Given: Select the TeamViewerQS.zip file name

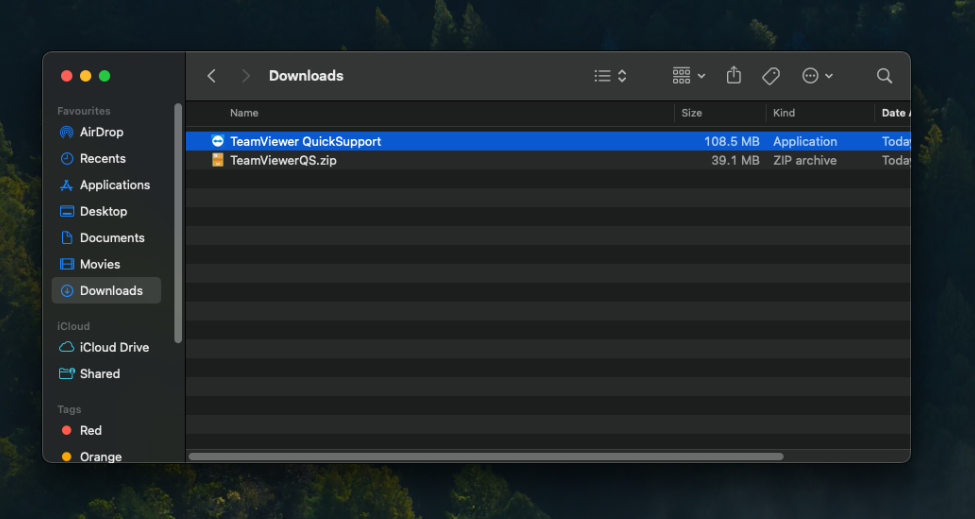Looking at the screenshot, I should 283,160.
